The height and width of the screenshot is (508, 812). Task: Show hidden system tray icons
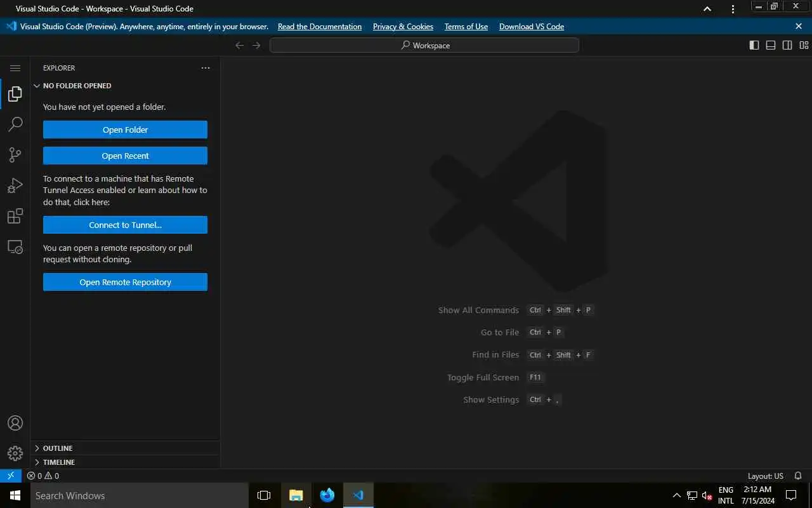point(676,495)
